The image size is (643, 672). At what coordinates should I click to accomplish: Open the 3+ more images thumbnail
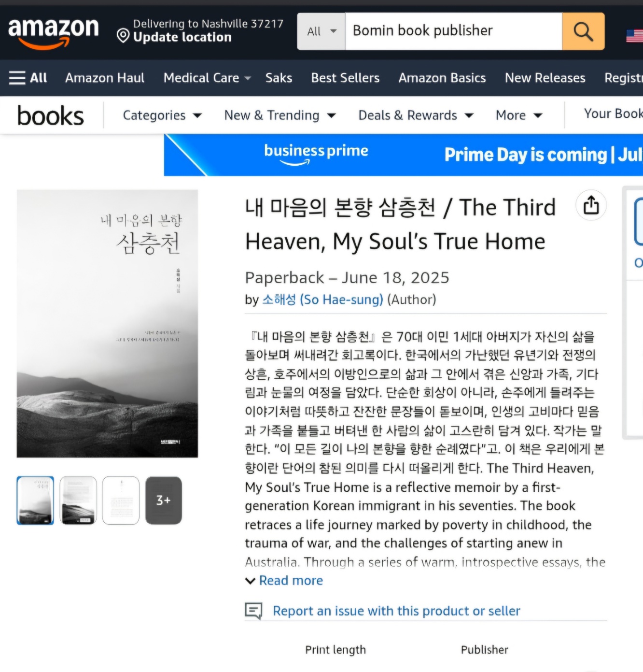click(x=164, y=500)
